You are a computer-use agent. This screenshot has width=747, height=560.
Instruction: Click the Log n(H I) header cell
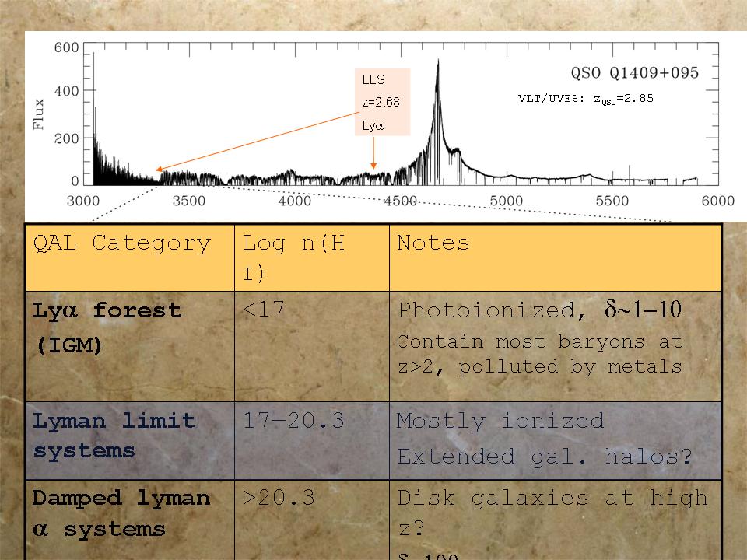point(294,256)
